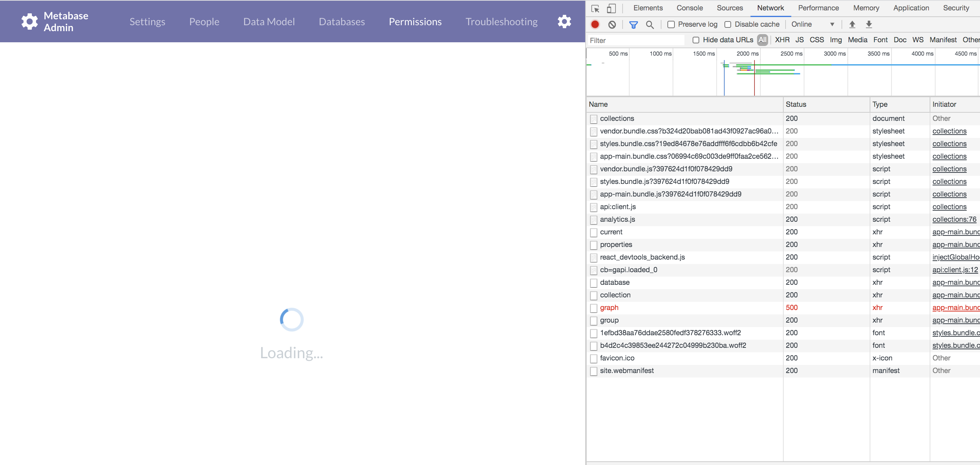The width and height of the screenshot is (980, 465).
Task: Click the inspect element cursor icon
Action: click(596, 8)
